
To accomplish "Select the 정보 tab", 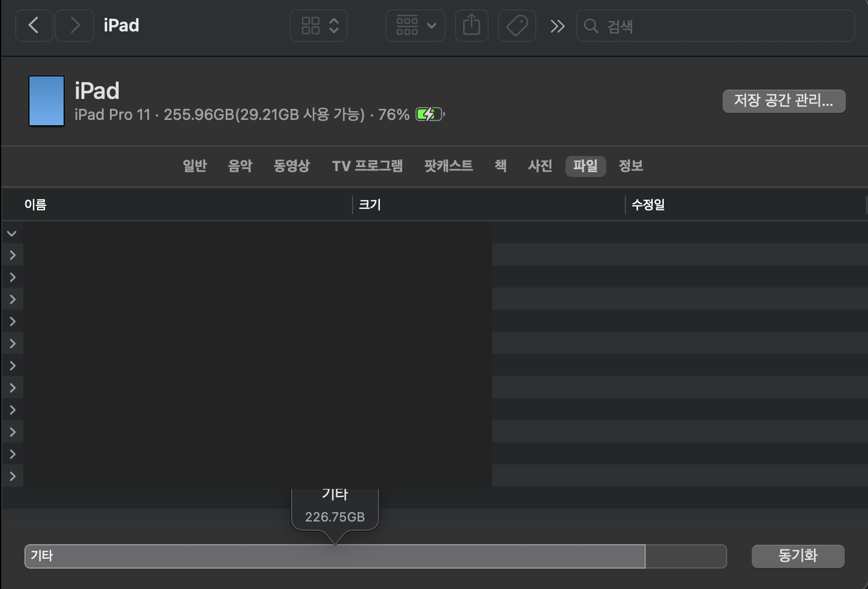I will point(631,166).
